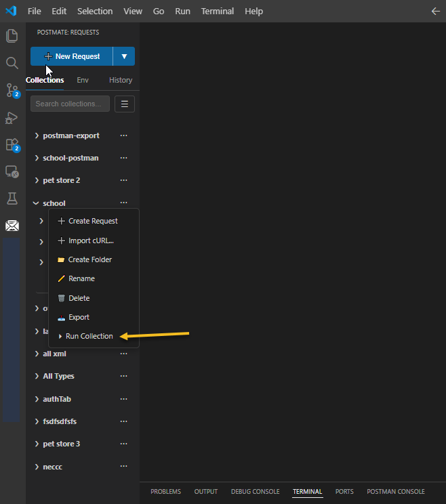Expand the postman-export collection
The height and width of the screenshot is (504, 446).
tap(37, 135)
